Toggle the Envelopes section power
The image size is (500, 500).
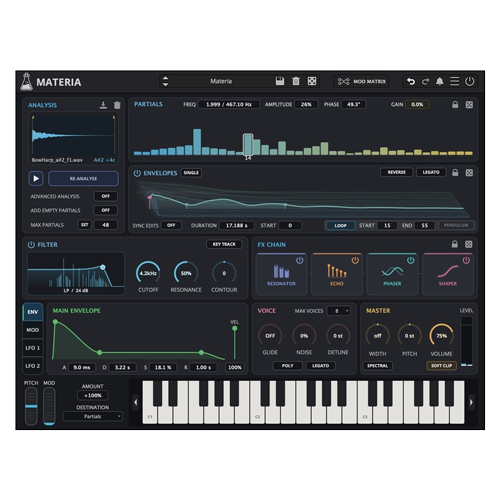(x=137, y=173)
